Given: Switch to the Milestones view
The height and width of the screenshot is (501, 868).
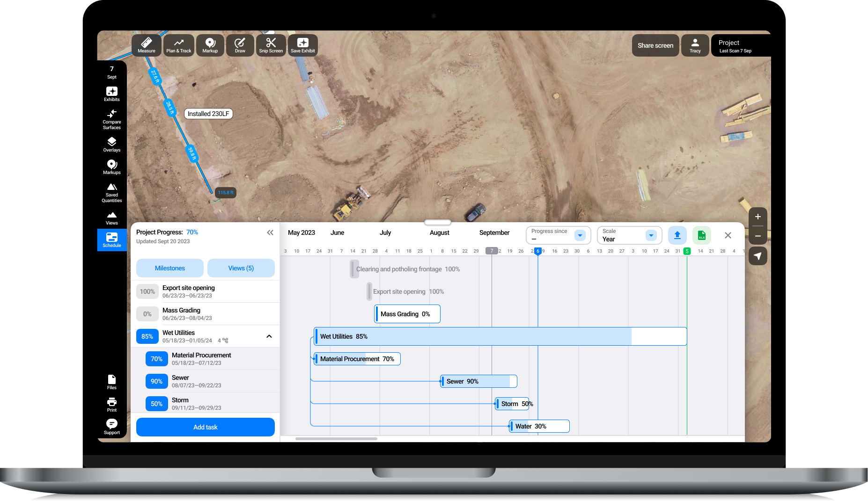Looking at the screenshot, I should (x=169, y=268).
